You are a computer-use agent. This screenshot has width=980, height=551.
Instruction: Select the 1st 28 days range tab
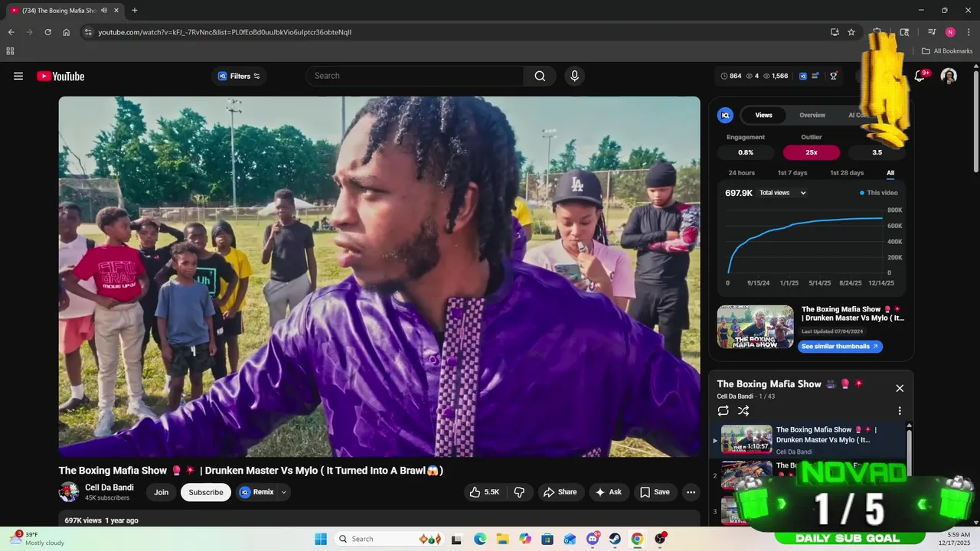pos(847,173)
